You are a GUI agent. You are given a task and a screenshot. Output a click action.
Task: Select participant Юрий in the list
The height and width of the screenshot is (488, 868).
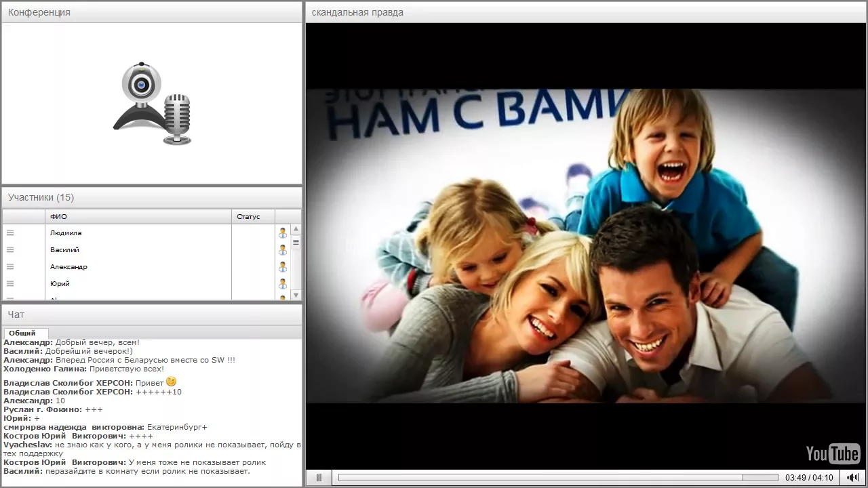pos(60,283)
